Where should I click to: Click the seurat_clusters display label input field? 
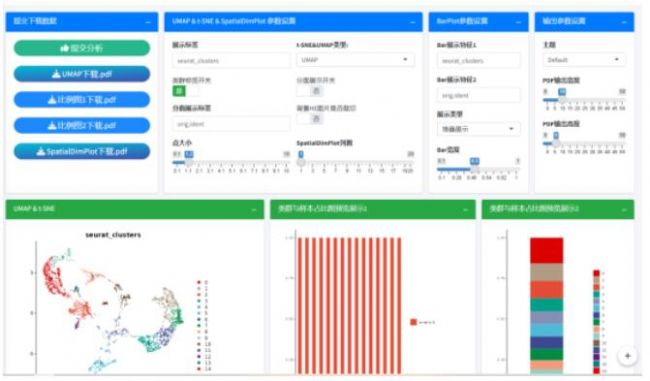click(231, 61)
